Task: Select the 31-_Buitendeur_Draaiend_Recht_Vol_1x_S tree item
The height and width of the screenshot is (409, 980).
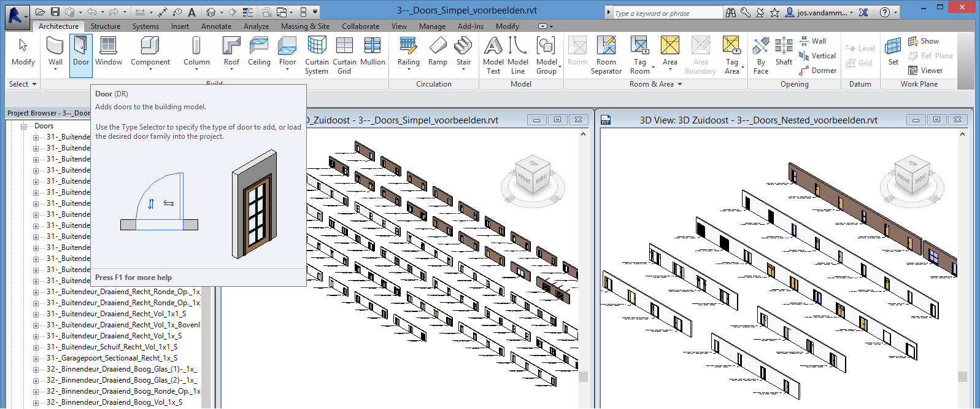Action: click(x=114, y=337)
